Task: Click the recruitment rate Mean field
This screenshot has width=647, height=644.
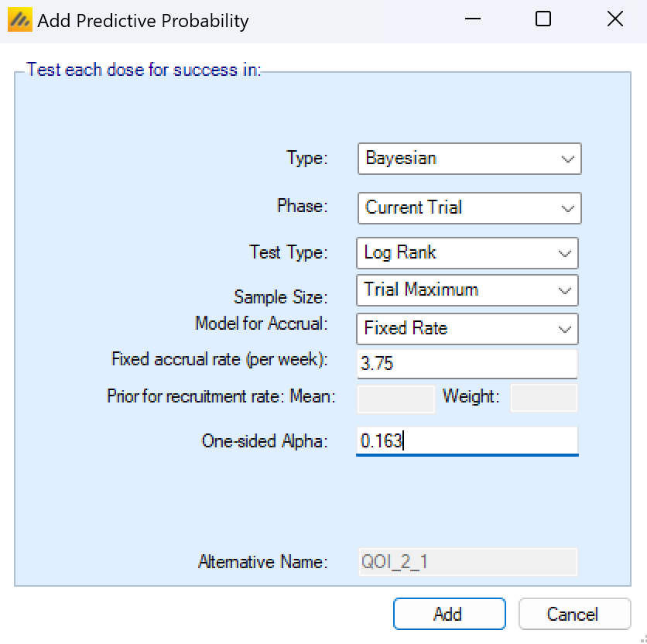Action: (396, 399)
